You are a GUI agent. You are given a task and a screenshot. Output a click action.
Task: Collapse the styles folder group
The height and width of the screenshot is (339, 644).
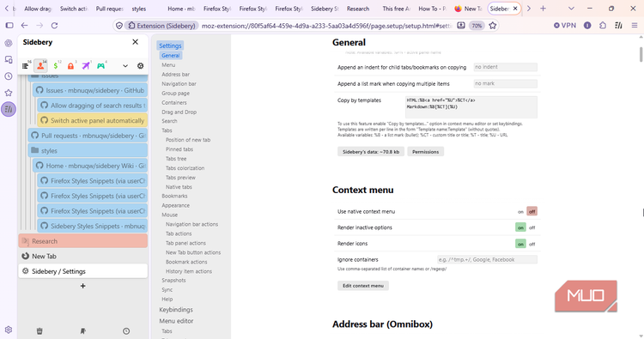[35, 151]
